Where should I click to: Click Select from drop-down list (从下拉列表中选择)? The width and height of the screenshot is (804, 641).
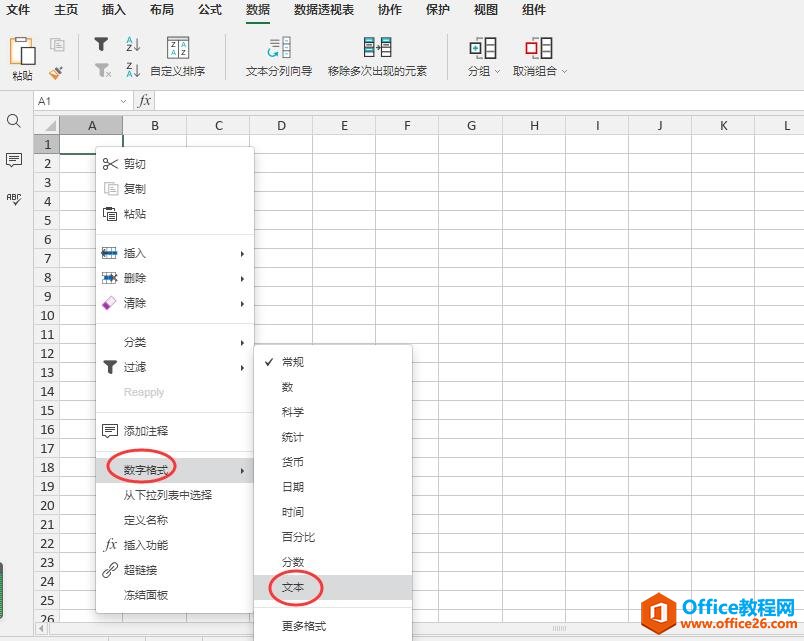(x=175, y=495)
